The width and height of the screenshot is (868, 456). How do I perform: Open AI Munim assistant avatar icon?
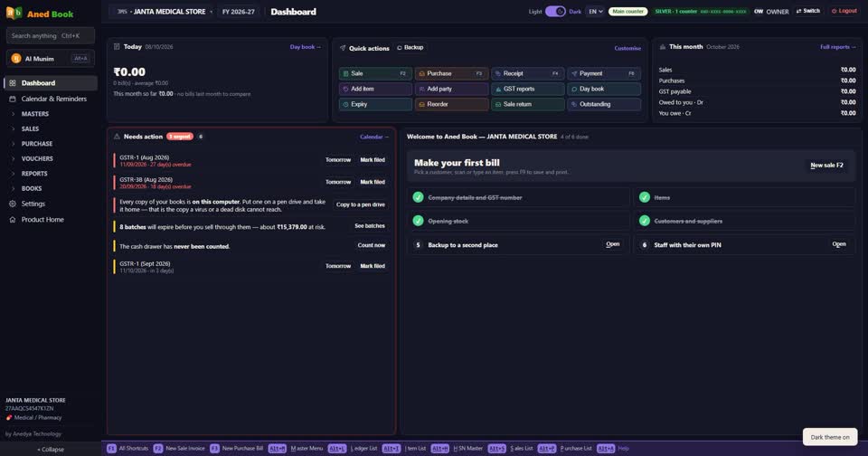(16, 58)
